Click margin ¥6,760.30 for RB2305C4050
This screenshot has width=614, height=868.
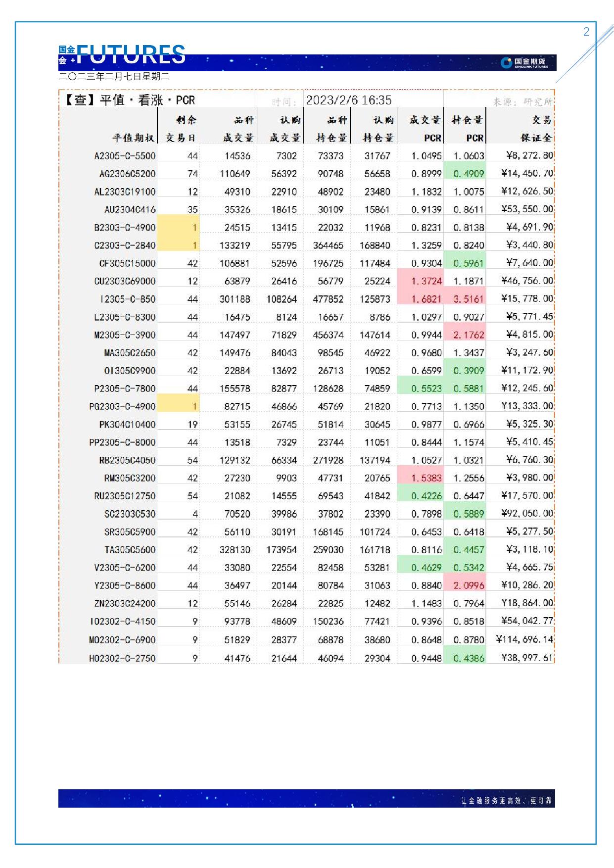pos(530,460)
